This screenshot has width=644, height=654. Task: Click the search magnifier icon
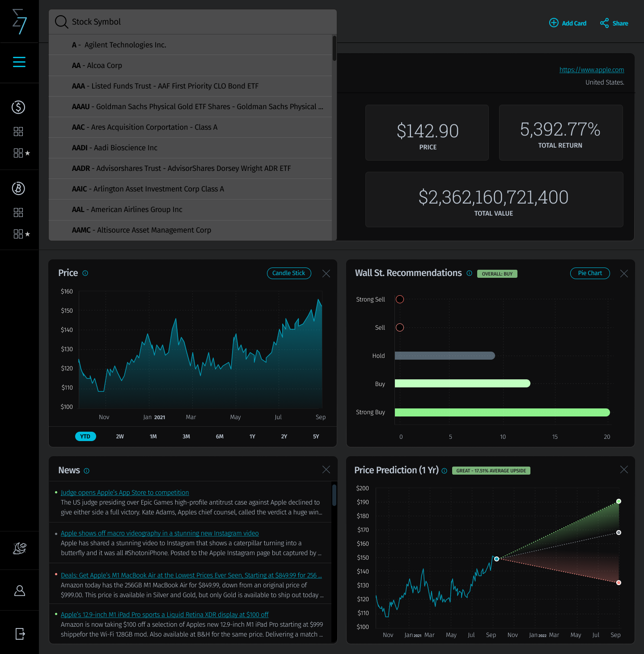[61, 21]
